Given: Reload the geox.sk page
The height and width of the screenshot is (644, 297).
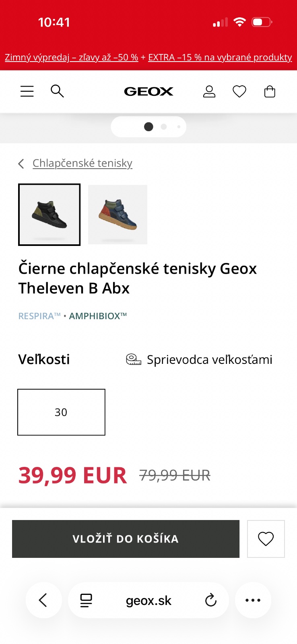Looking at the screenshot, I should [x=210, y=600].
